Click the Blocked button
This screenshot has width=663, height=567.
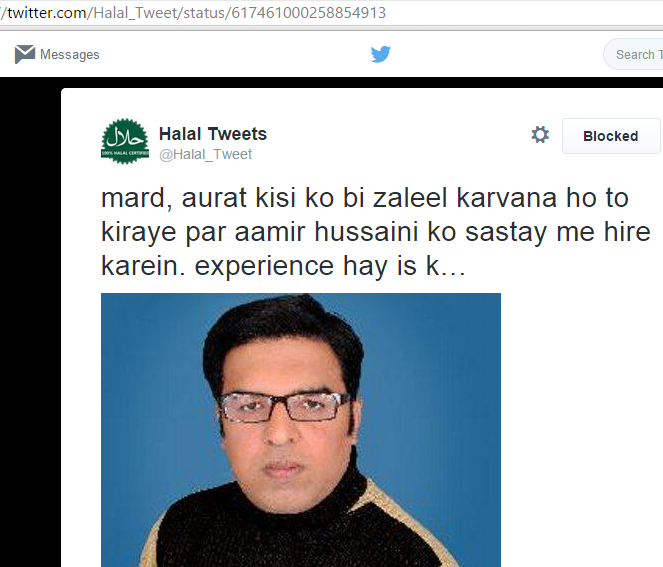[x=611, y=136]
